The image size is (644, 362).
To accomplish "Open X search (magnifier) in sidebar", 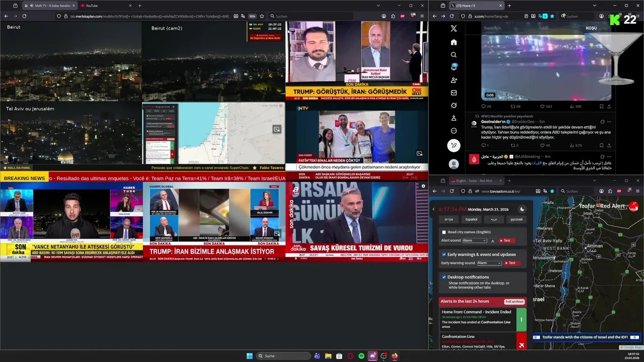I will (454, 55).
